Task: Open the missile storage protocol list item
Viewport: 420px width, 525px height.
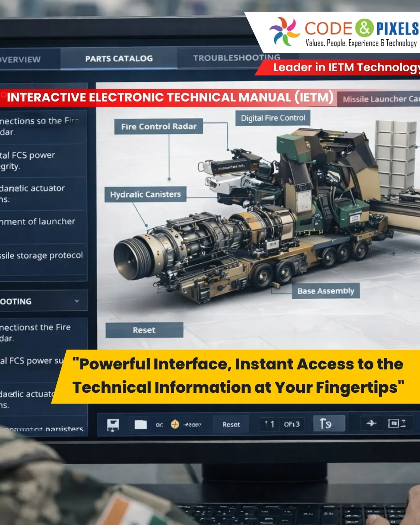Action: click(41, 255)
